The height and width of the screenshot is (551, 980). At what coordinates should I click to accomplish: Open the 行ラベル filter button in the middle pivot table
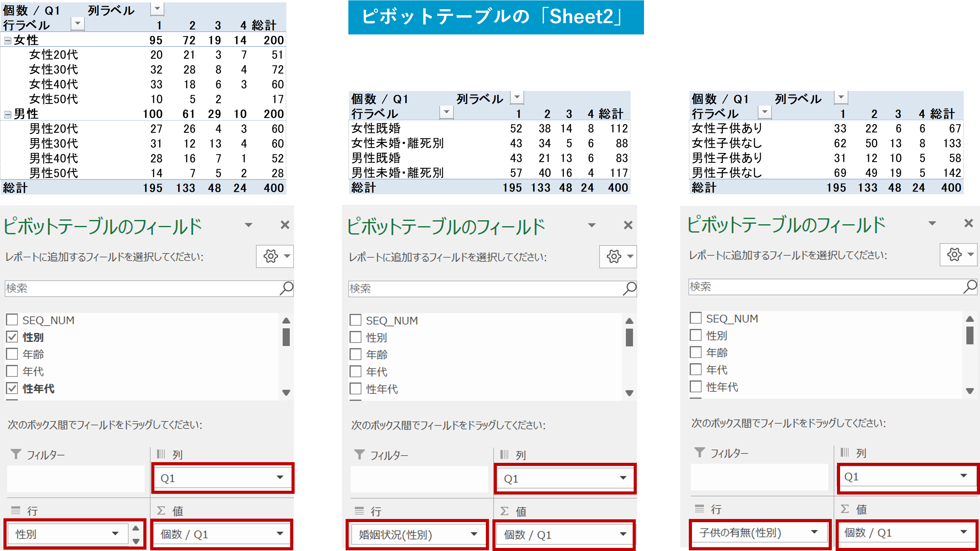pyautogui.click(x=446, y=113)
